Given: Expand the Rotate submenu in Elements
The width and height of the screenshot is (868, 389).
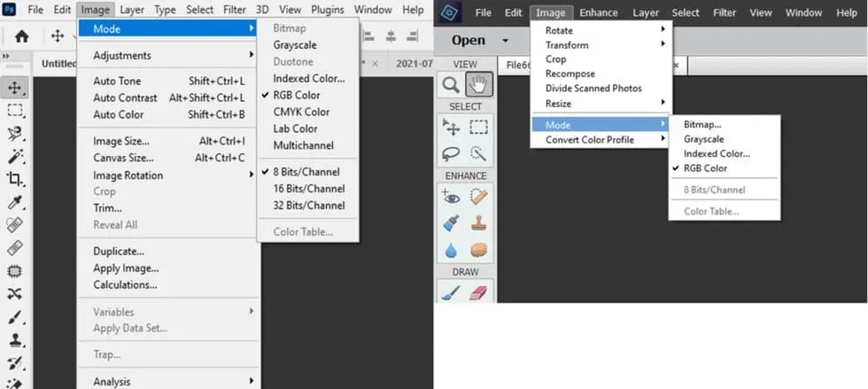Looking at the screenshot, I should click(601, 30).
